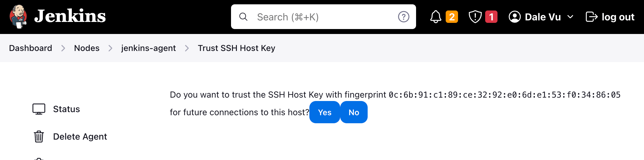Expand chevron after Nodes breadcrumb
The width and height of the screenshot is (644, 160).
tap(110, 48)
